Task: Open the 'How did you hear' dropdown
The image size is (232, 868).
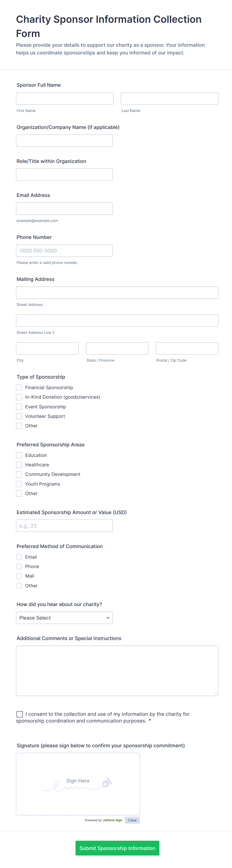Action: [x=64, y=618]
